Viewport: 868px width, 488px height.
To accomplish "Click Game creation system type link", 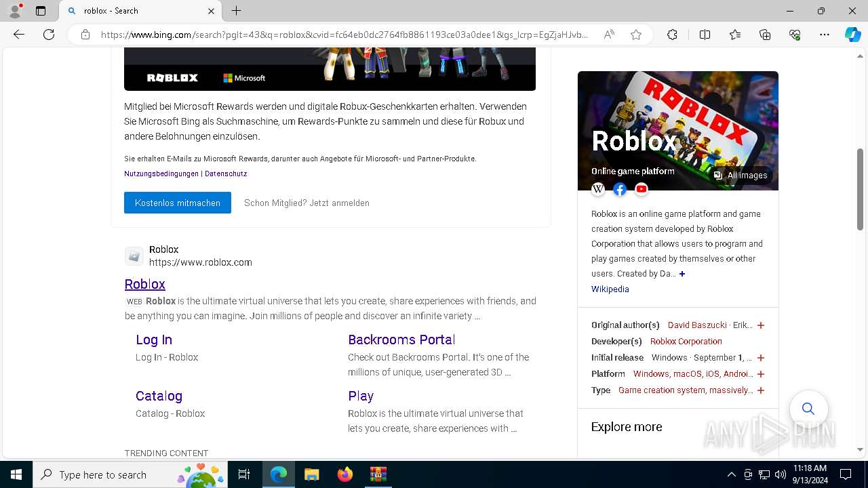I will [686, 390].
